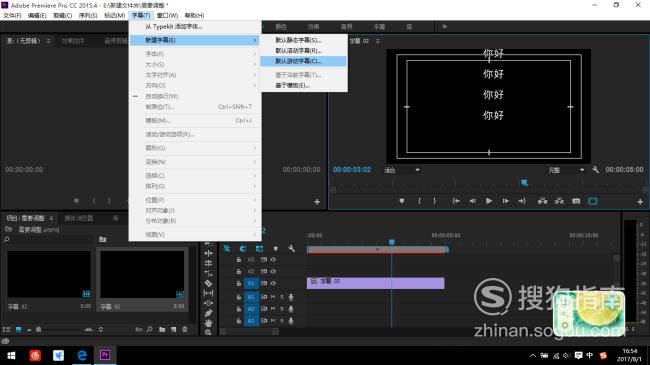Open the Window (窗口) menu
The width and height of the screenshot is (650, 365).
pos(167,15)
